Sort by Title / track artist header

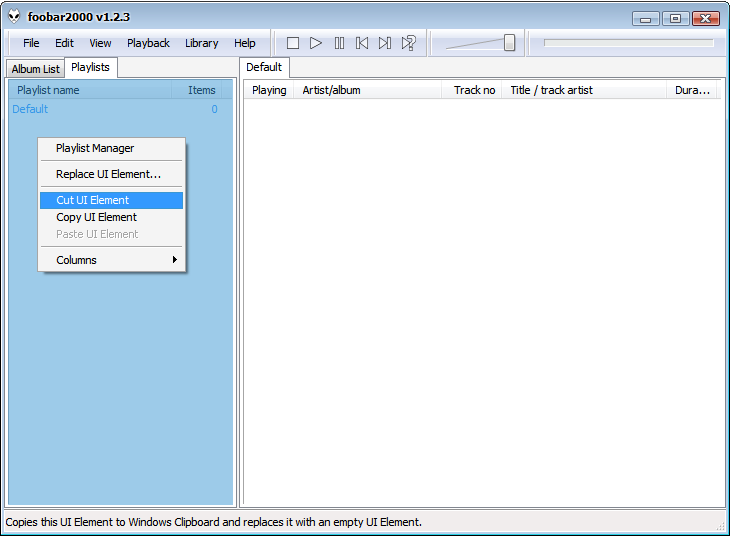(584, 90)
